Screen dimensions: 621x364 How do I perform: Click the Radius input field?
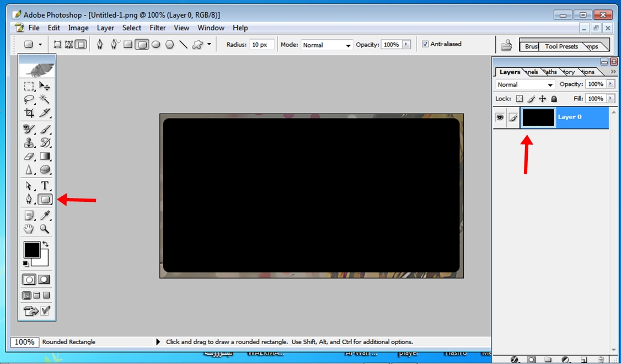coord(261,45)
